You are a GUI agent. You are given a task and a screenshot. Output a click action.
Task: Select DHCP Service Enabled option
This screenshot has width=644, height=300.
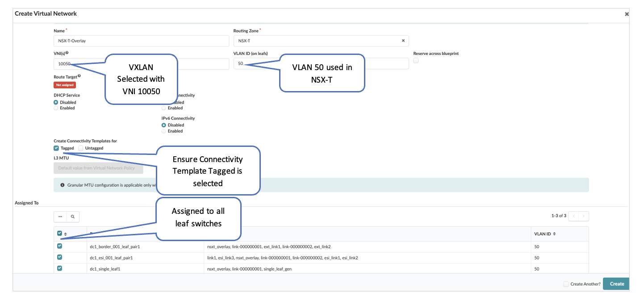56,108
